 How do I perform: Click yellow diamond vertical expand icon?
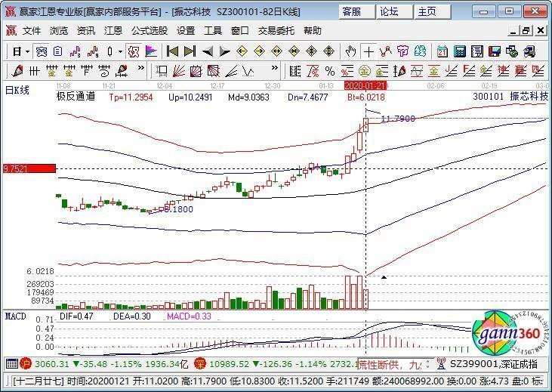click(328, 52)
